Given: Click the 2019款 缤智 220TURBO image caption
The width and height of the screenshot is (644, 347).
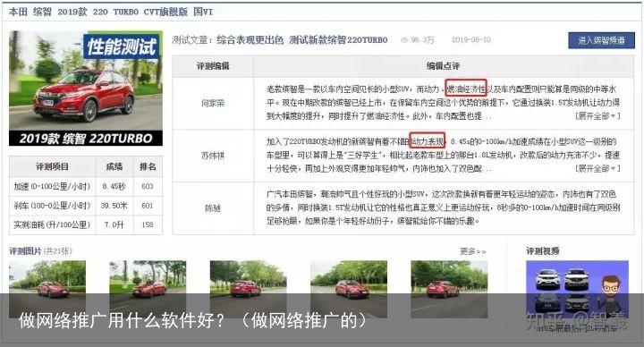Looking at the screenshot, I should [x=86, y=139].
